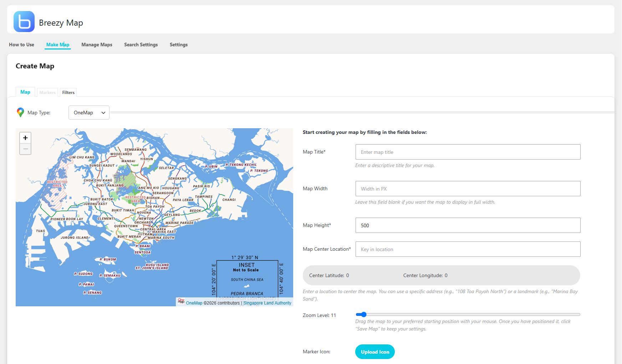Screen dimensions: 622x364
Task: Click MARINE PARADE label on the map
Action: click(x=179, y=223)
